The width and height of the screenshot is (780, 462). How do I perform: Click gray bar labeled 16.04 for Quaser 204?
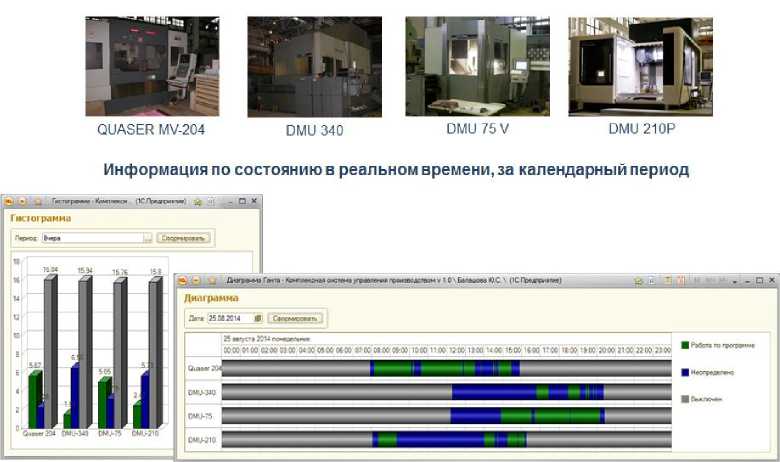click(x=50, y=352)
